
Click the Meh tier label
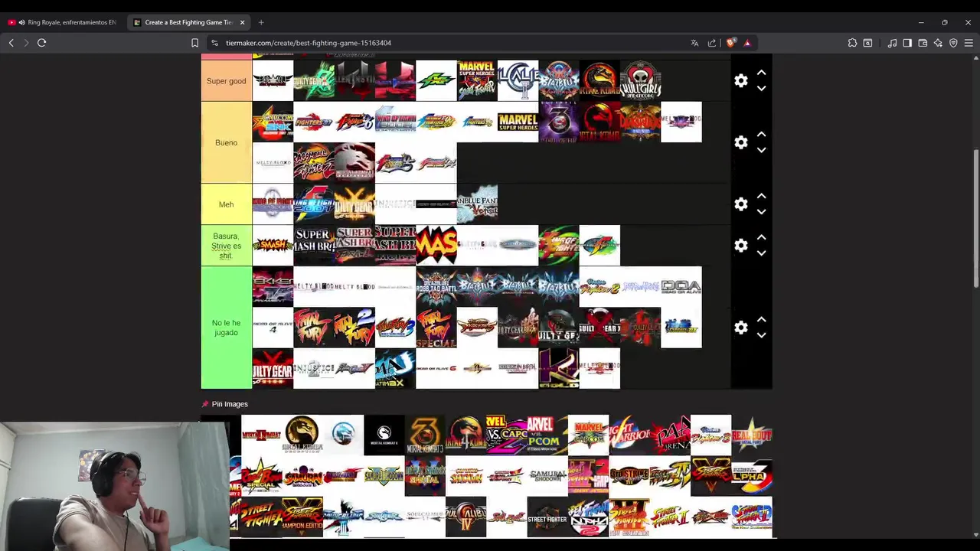[226, 204]
